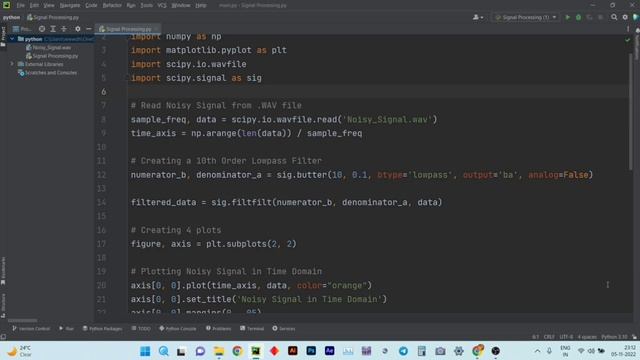Image resolution: width=640 pixels, height=360 pixels.
Task: Open the Signal Processing run configuration dropdown
Action: [526, 18]
